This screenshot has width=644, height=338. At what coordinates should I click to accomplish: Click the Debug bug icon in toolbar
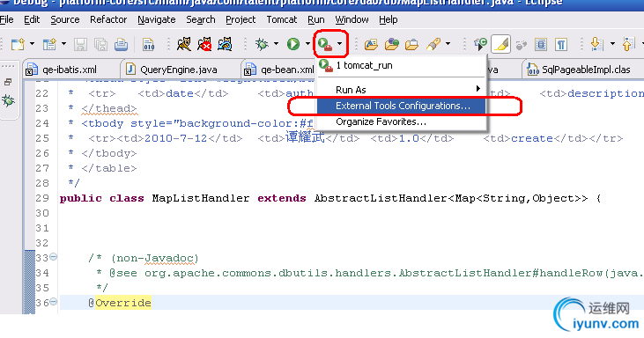[x=262, y=44]
